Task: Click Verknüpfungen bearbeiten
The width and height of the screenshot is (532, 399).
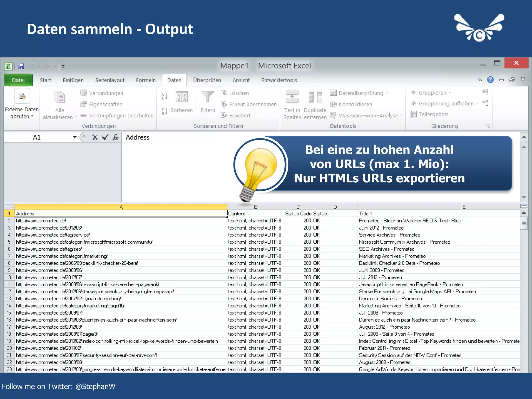Action: coord(117,115)
